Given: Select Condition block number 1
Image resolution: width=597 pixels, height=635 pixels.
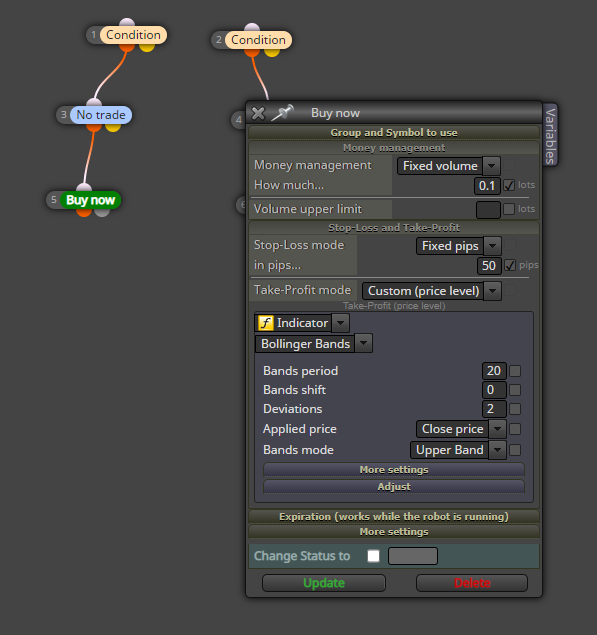Looking at the screenshot, I should click(x=133, y=35).
